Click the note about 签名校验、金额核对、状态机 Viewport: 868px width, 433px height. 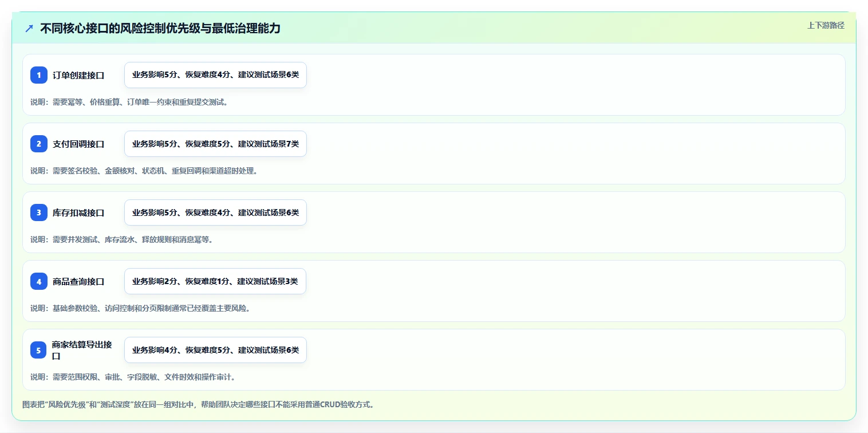[145, 171]
